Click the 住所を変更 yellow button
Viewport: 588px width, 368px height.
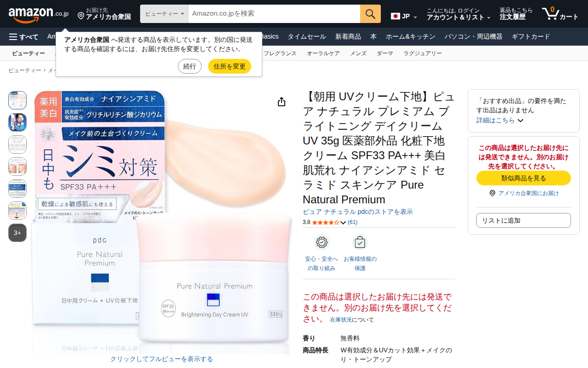pos(230,66)
